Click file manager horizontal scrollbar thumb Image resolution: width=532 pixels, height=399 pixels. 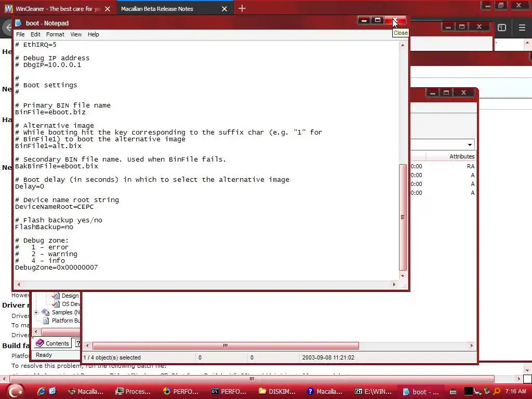(225, 345)
